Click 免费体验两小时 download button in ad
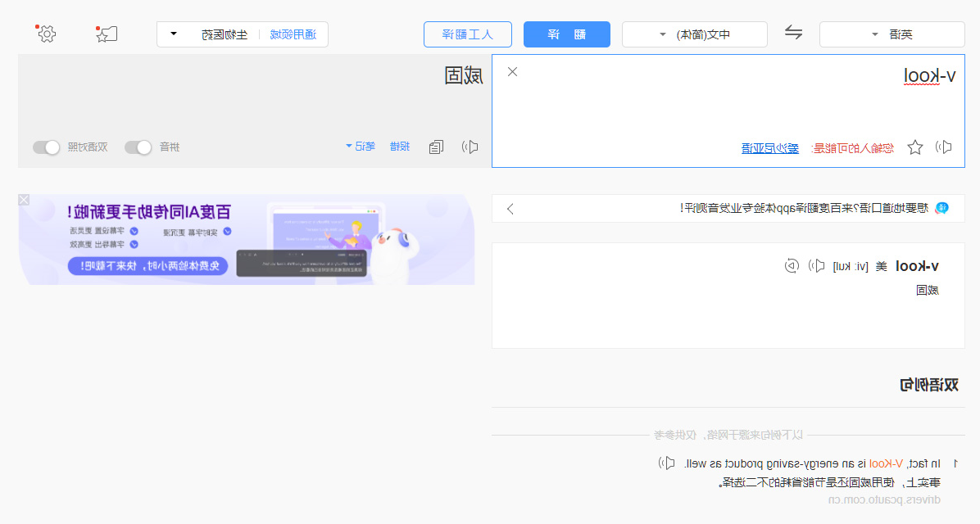This screenshot has height=524, width=980. pyautogui.click(x=147, y=266)
